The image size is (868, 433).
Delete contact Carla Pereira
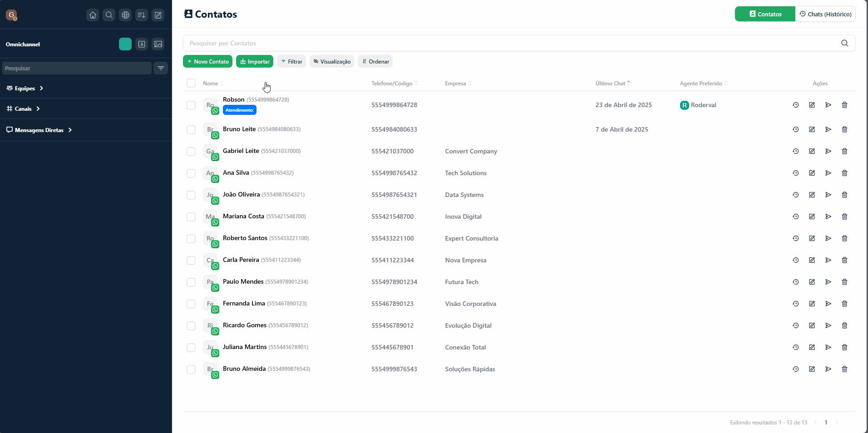(x=844, y=260)
